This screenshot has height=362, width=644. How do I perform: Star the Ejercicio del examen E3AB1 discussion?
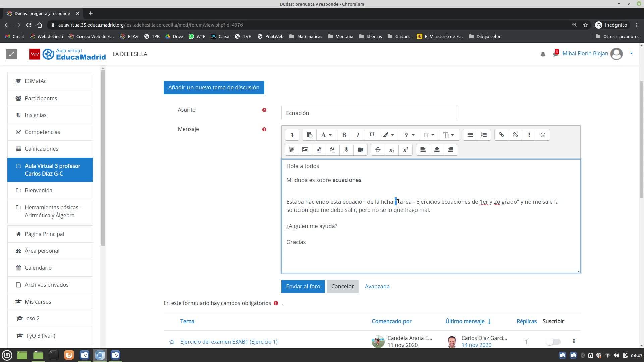172,342
